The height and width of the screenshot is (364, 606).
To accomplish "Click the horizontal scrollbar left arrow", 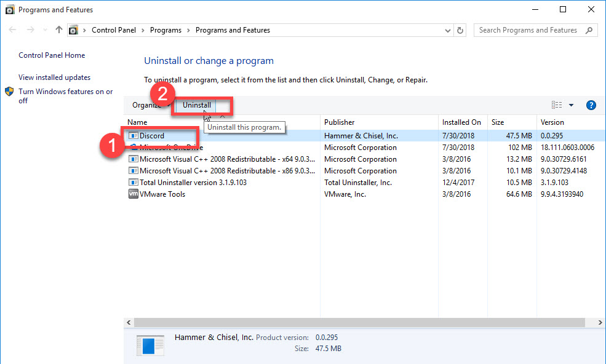I will click(129, 322).
